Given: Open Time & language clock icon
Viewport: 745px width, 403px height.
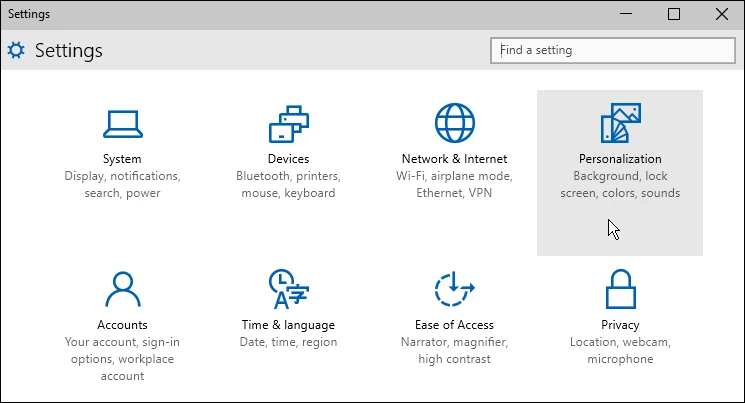Looking at the screenshot, I should (288, 289).
